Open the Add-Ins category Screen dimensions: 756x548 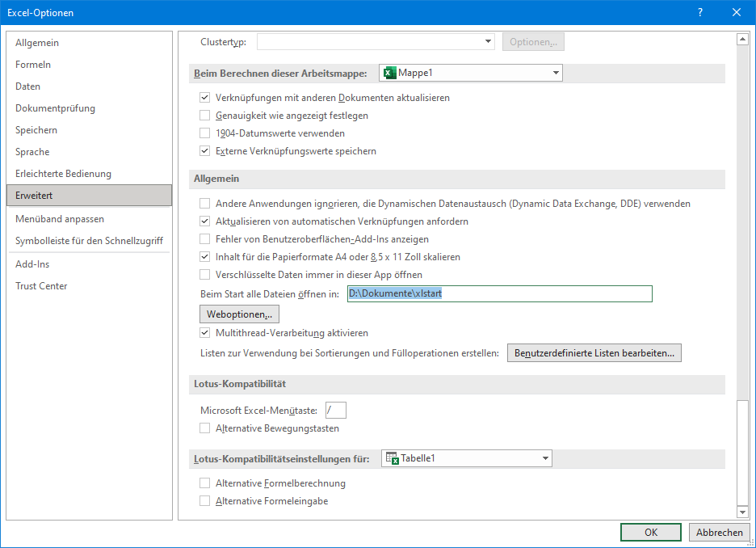[89, 263]
